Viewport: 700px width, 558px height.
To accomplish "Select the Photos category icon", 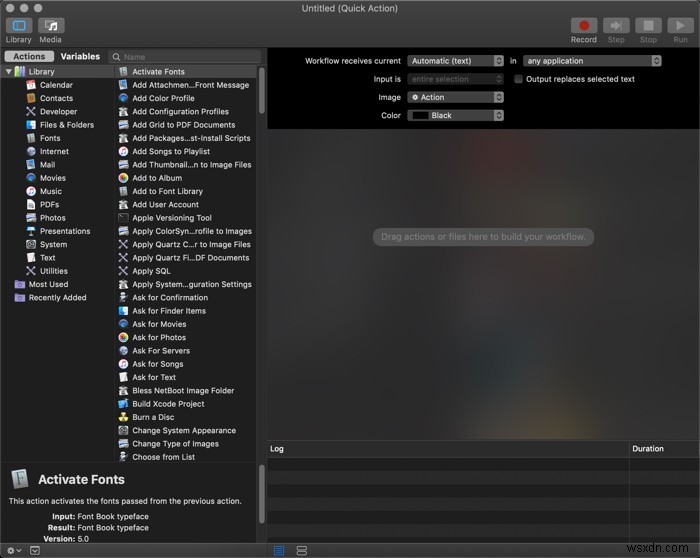I will (31, 218).
